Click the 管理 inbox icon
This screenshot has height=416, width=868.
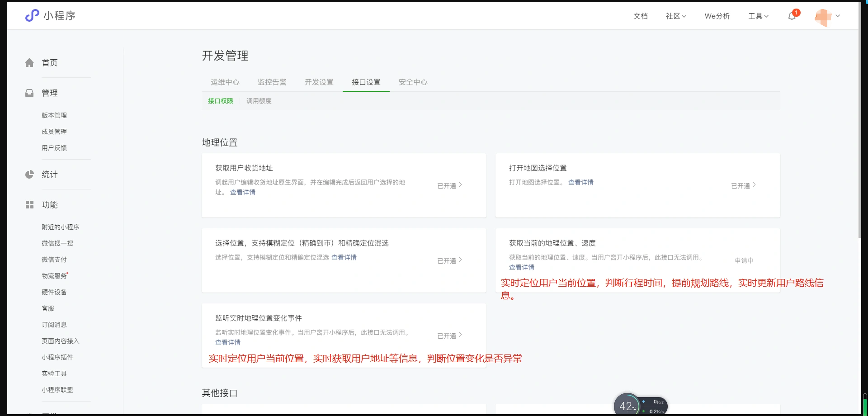(29, 93)
